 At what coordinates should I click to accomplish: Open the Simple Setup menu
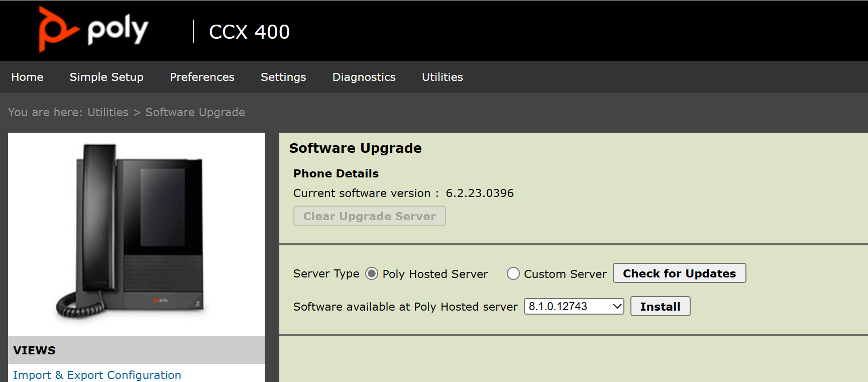point(106,77)
